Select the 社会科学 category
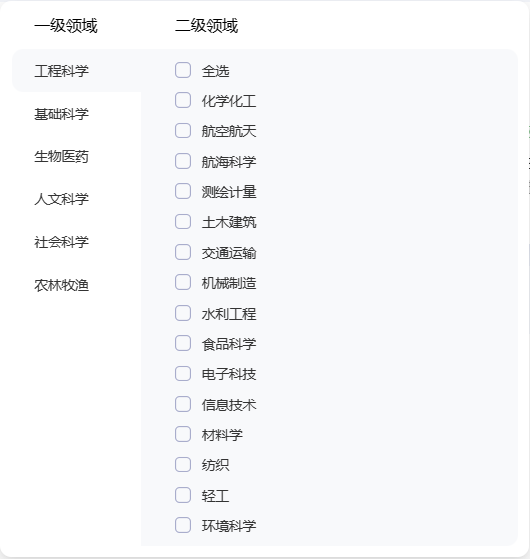Image resolution: width=530 pixels, height=559 pixels. 61,242
